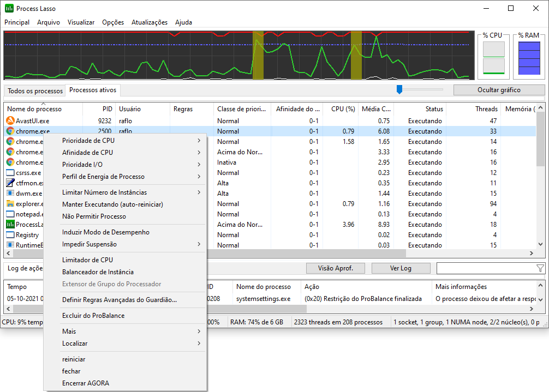Sort by PID column header
The height and width of the screenshot is (392, 549).
pyautogui.click(x=99, y=108)
